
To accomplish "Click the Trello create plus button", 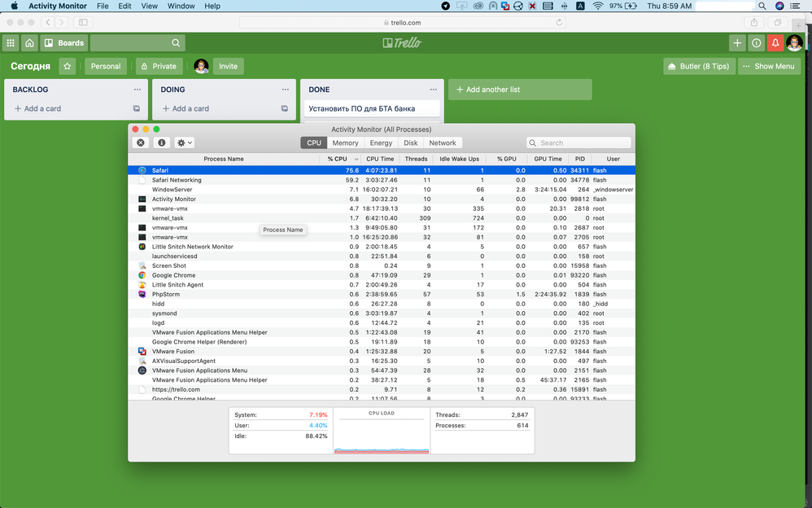I will [737, 43].
